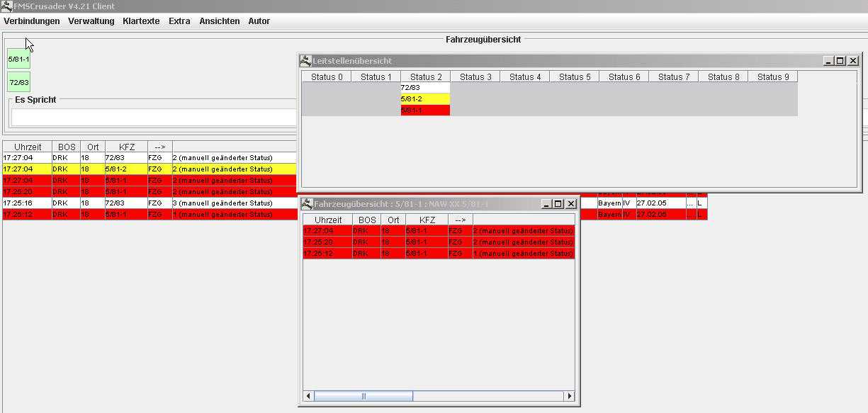Click the Extra menu item
The width and height of the screenshot is (868, 413).
[179, 21]
